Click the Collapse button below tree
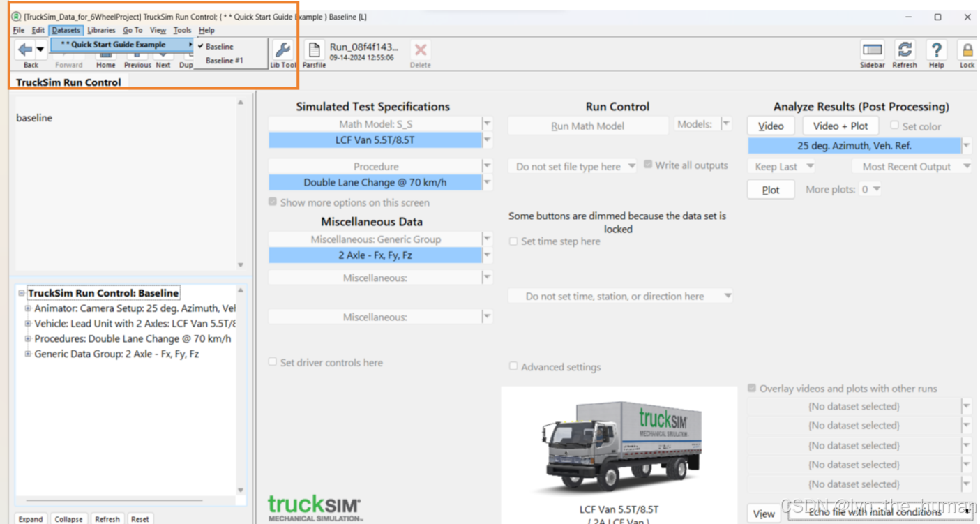 [x=68, y=518]
